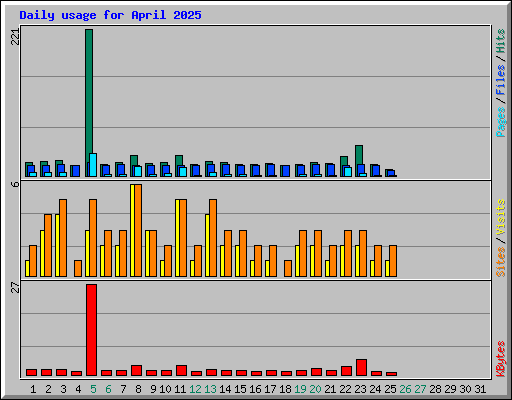
Task: Click the red 'KBytes' legend label
Action: (x=501, y=358)
